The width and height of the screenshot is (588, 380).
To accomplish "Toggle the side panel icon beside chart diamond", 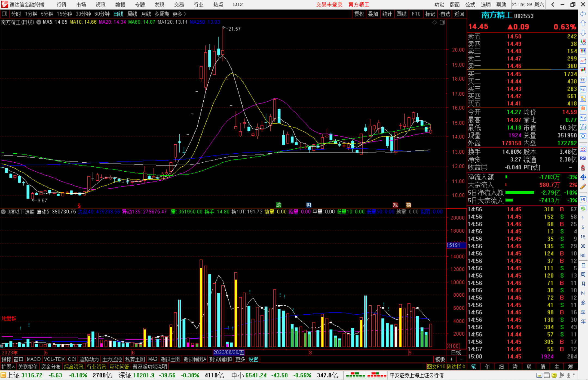I will [x=442, y=22].
